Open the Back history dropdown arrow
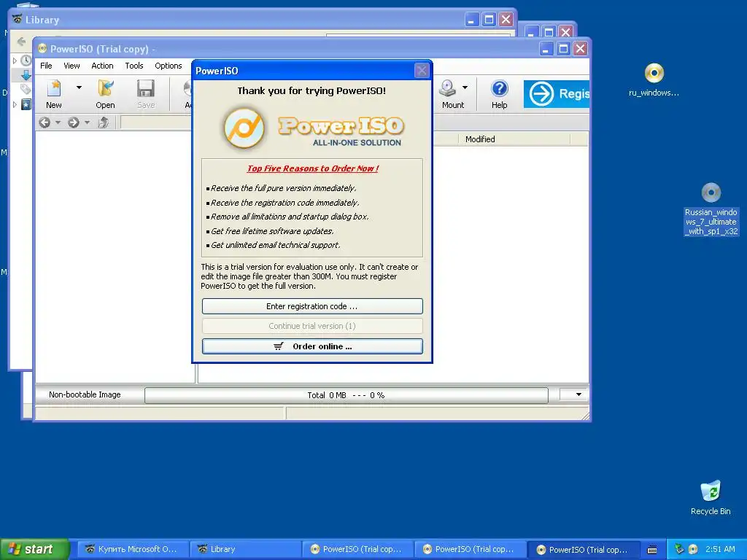The width and height of the screenshot is (747, 560). click(x=58, y=122)
